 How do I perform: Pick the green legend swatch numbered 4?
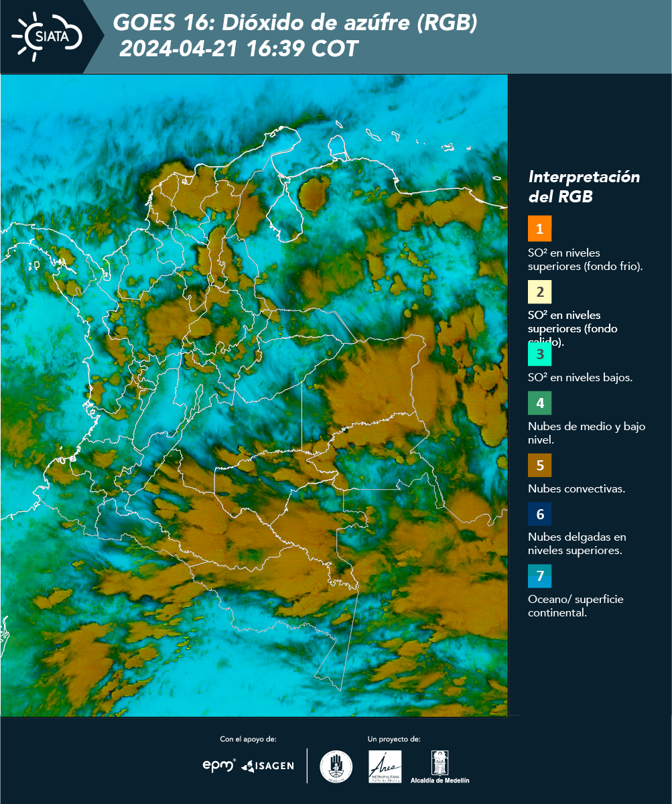539,403
